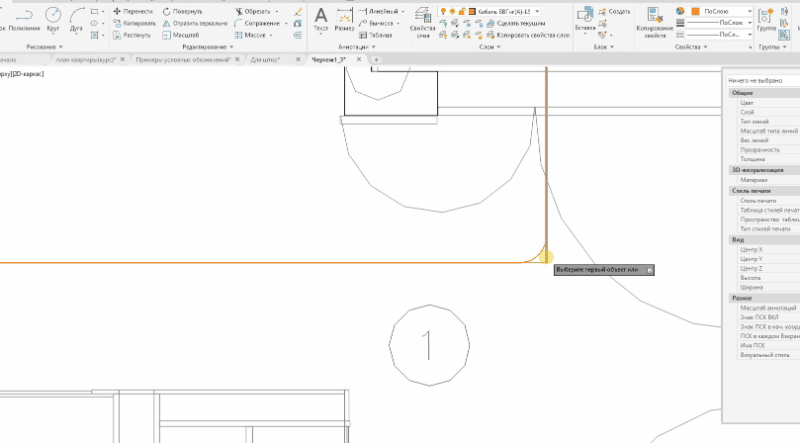800x443 pixels.
Task: Open the ПоСлою object color dropdown
Action: 715,11
